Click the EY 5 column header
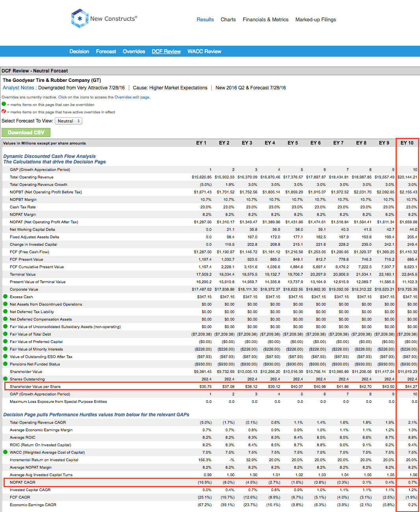420x512 pixels. tap(293, 143)
